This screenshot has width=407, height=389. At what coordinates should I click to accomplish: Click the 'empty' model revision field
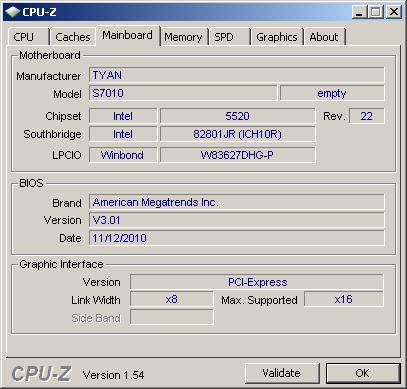point(332,93)
